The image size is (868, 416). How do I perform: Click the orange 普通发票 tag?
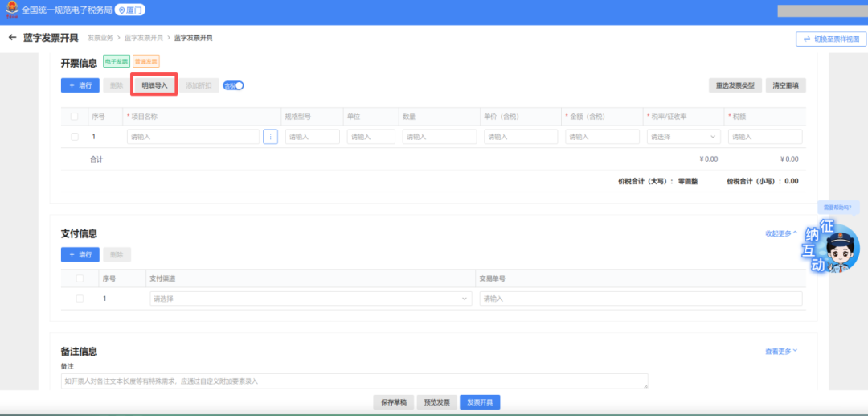pos(146,62)
